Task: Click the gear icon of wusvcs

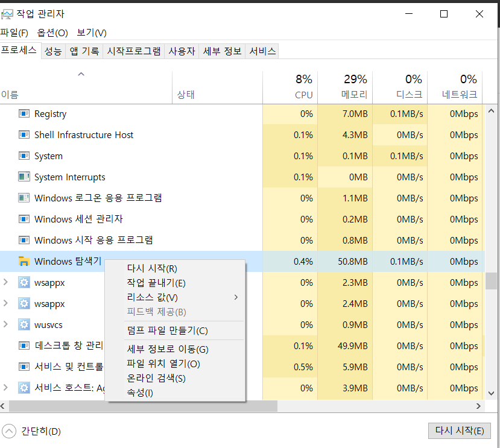Action: pos(24,324)
